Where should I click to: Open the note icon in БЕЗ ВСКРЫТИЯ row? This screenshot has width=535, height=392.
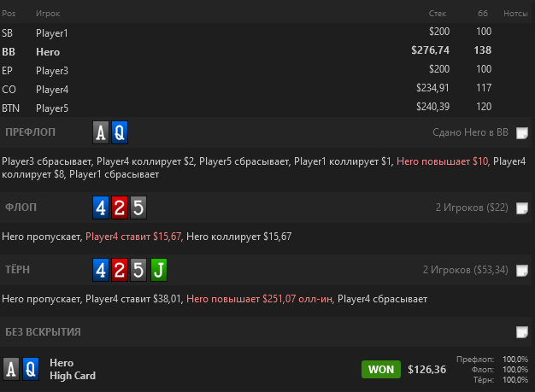coord(522,332)
